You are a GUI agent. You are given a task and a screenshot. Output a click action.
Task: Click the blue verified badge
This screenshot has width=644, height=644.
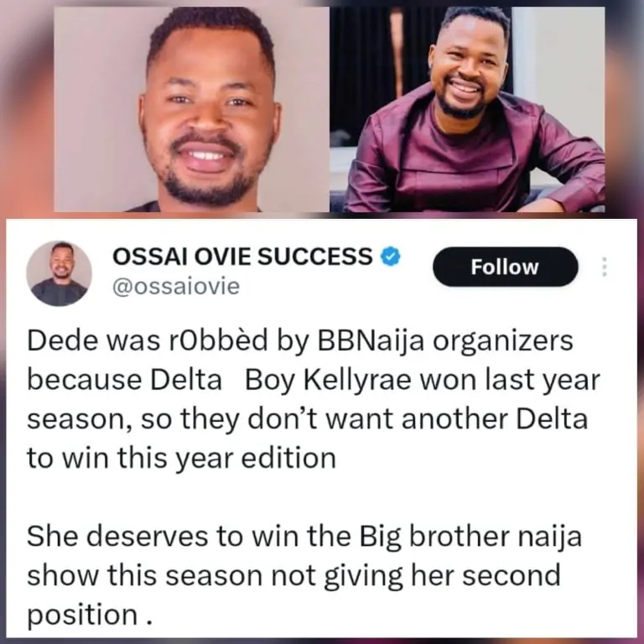[391, 257]
